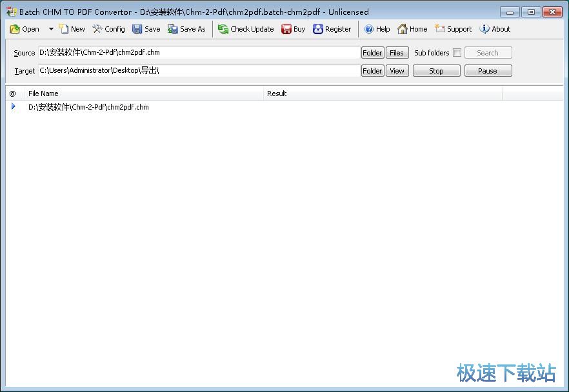Expand the Open dropdown arrow
569x392 pixels.
coord(51,29)
